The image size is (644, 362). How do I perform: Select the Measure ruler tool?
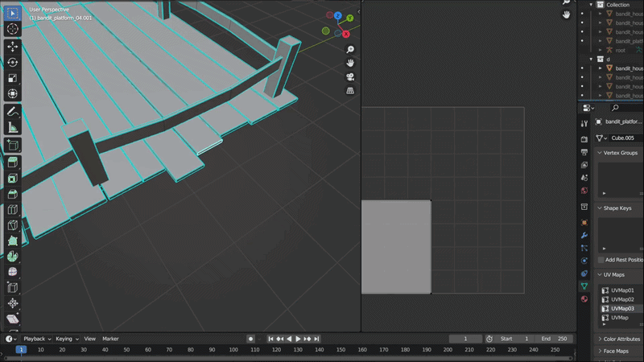(x=13, y=128)
